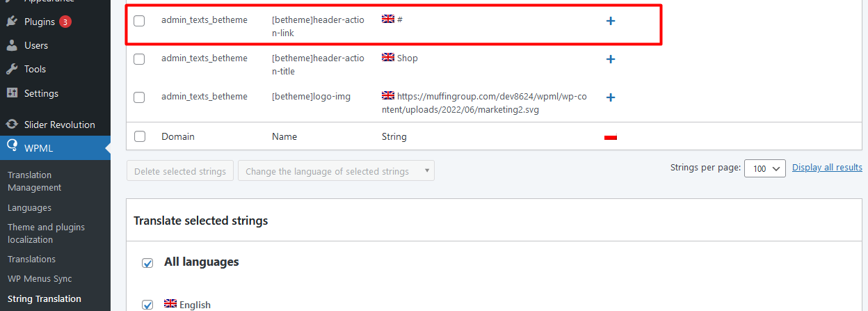Click admin_texts_betheme in the header-action-title row
Image resolution: width=868 pixels, height=311 pixels.
tap(204, 58)
